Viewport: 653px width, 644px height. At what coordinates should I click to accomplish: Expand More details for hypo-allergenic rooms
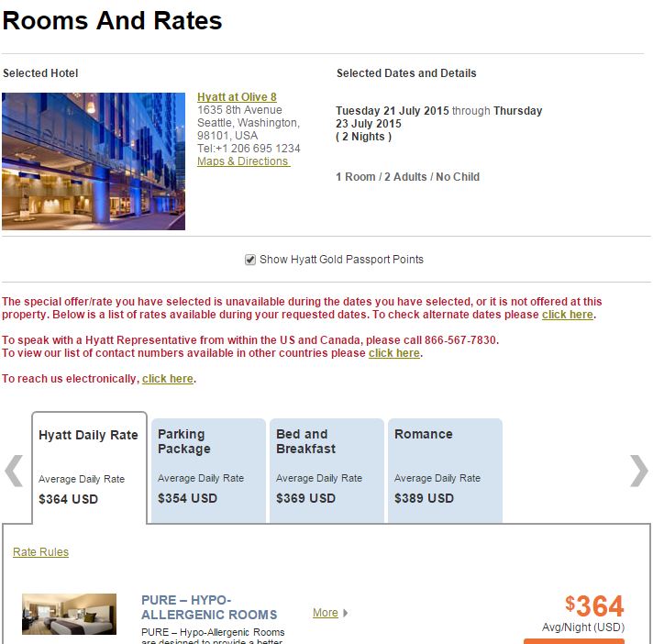[326, 613]
